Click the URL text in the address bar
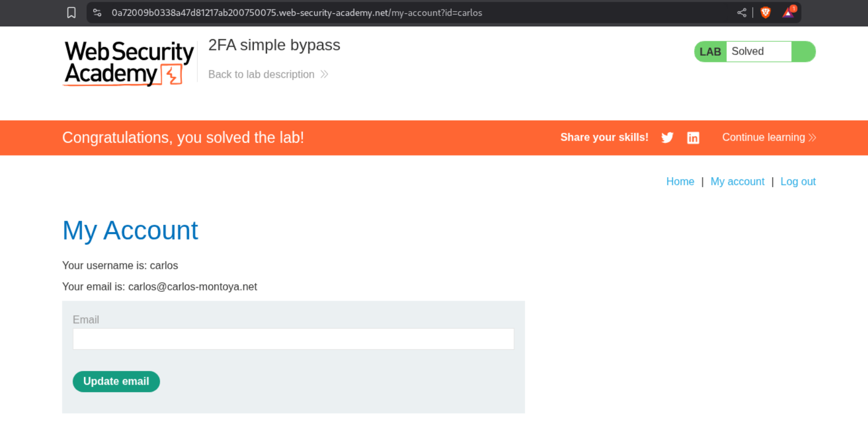The height and width of the screenshot is (446, 868). (x=297, y=13)
